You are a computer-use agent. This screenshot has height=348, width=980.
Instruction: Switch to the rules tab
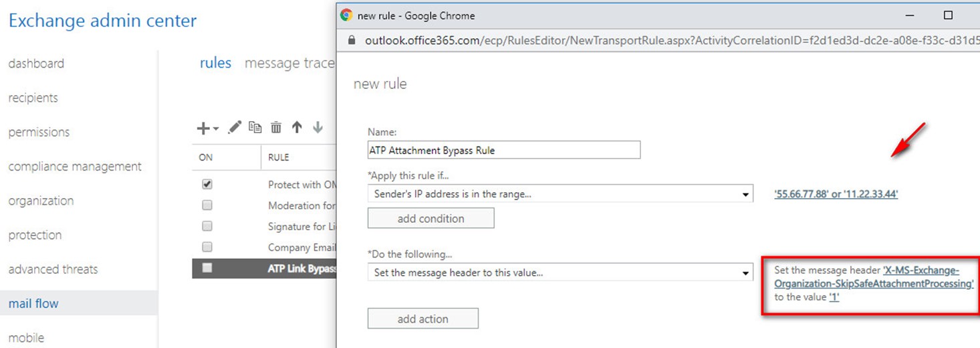tap(215, 63)
